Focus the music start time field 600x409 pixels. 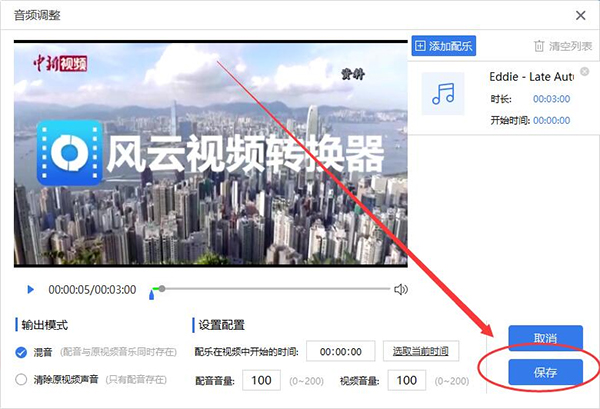[x=340, y=351]
